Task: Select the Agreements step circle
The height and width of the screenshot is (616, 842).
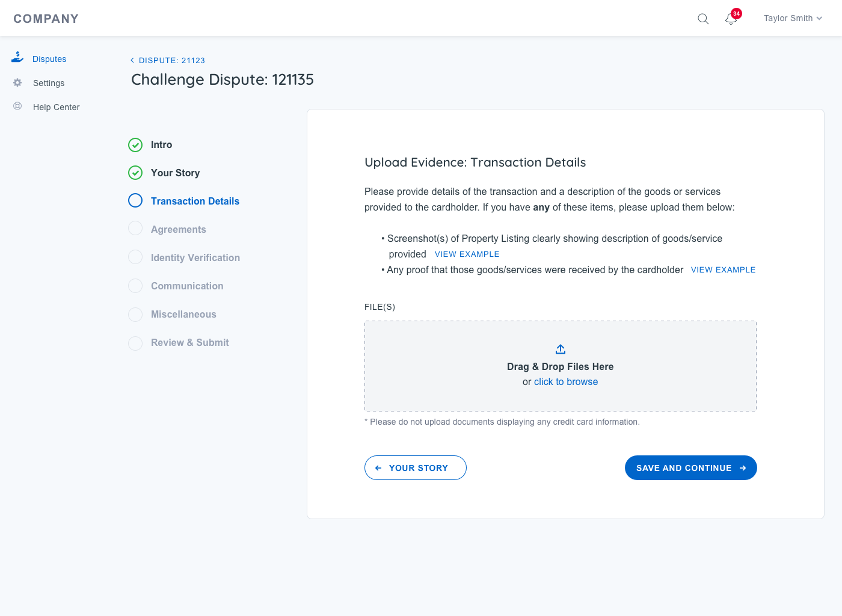Action: tap(135, 229)
